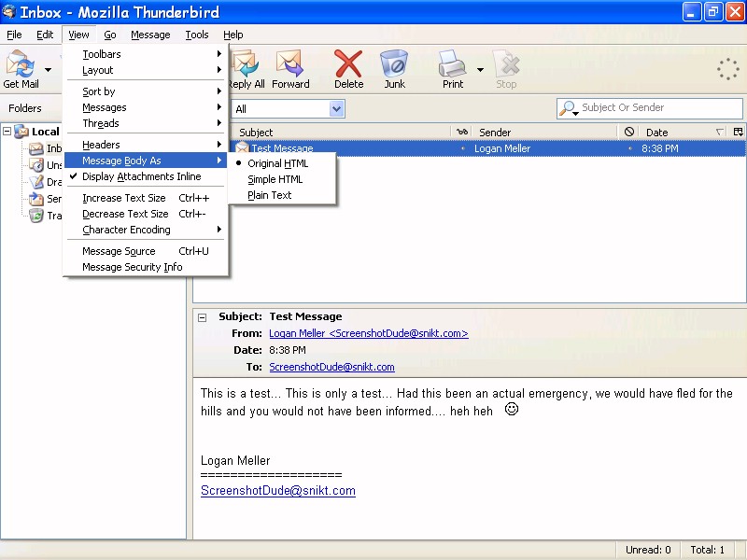
Task: Collapse the Local Folders tree
Action: point(7,131)
